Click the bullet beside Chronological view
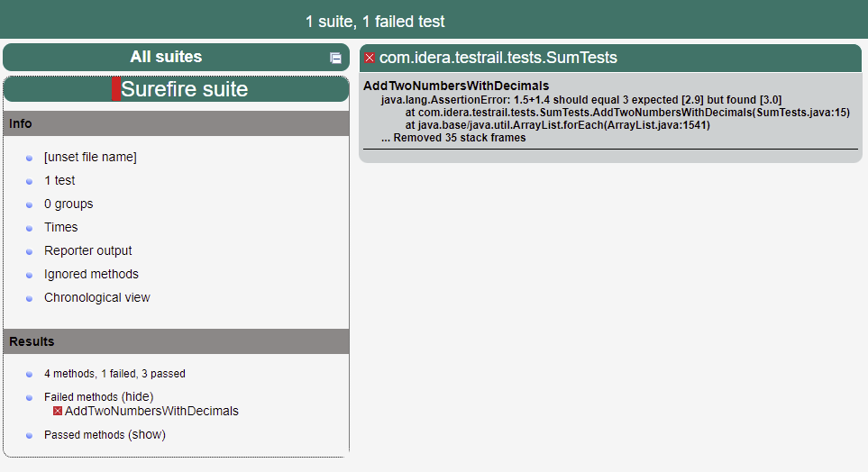This screenshot has height=472, width=868. click(x=30, y=298)
